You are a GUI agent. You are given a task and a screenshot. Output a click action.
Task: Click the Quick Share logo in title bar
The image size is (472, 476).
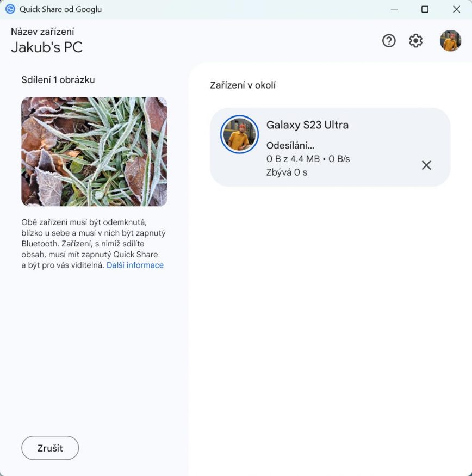point(10,9)
